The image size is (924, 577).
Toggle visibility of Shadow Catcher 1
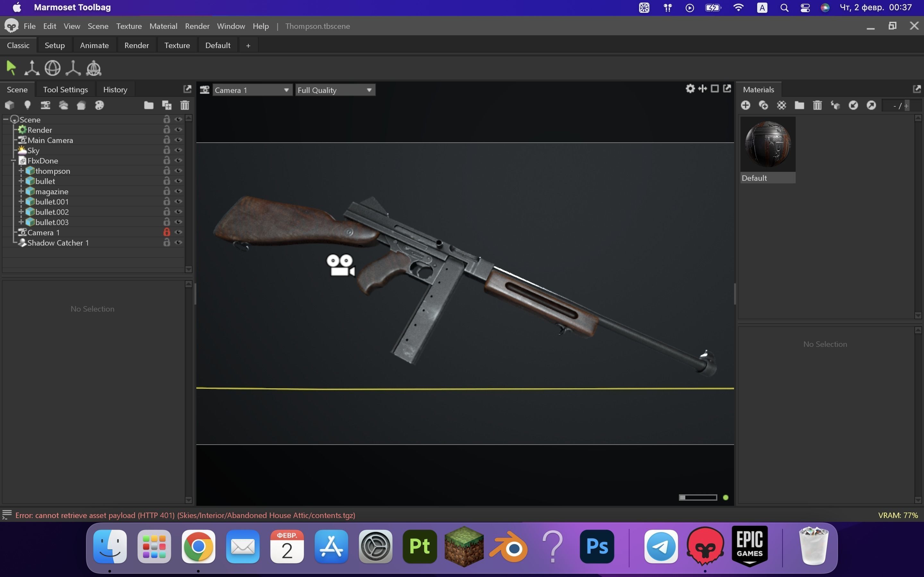click(178, 243)
